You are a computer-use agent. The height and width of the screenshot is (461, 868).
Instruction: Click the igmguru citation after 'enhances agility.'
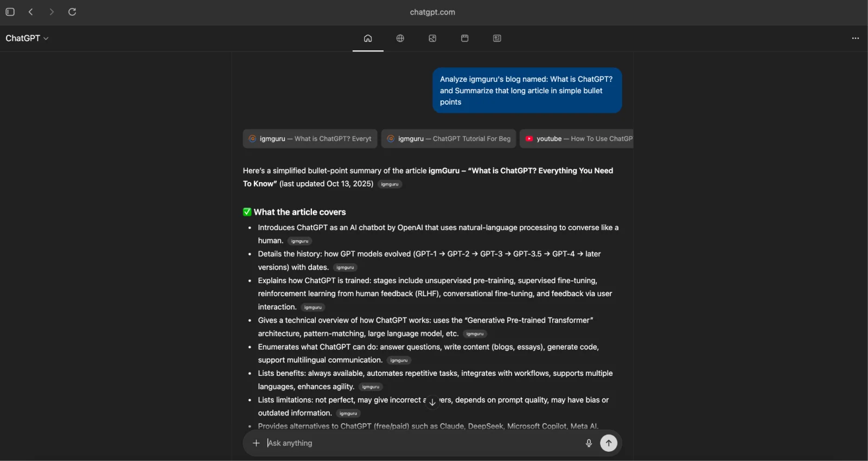tap(371, 387)
